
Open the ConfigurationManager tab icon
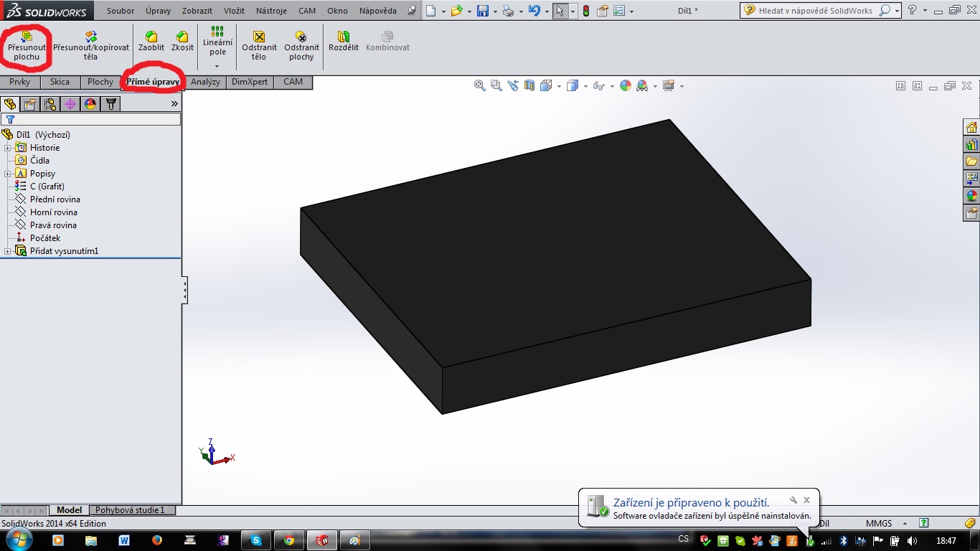50,104
